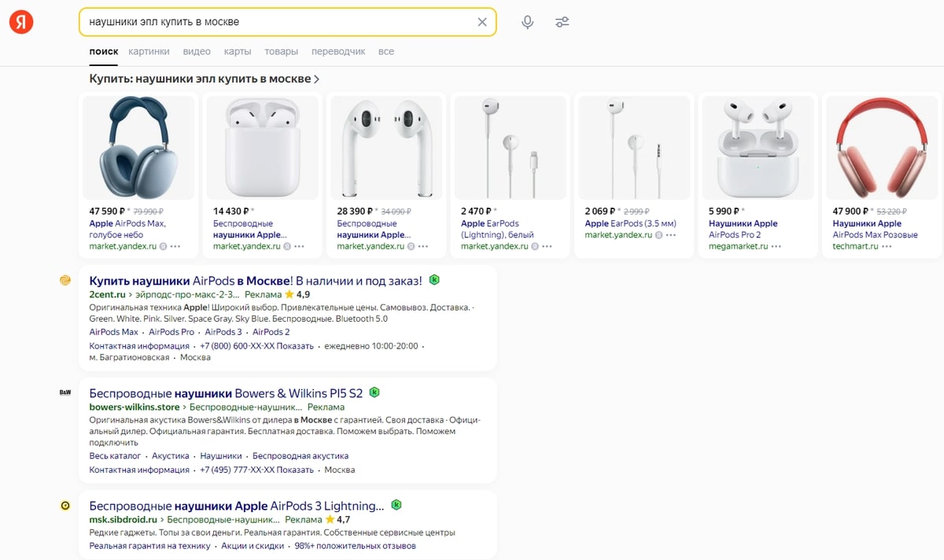Switch to the 'картинки' tab
This screenshot has height=560, width=944.
click(x=149, y=51)
